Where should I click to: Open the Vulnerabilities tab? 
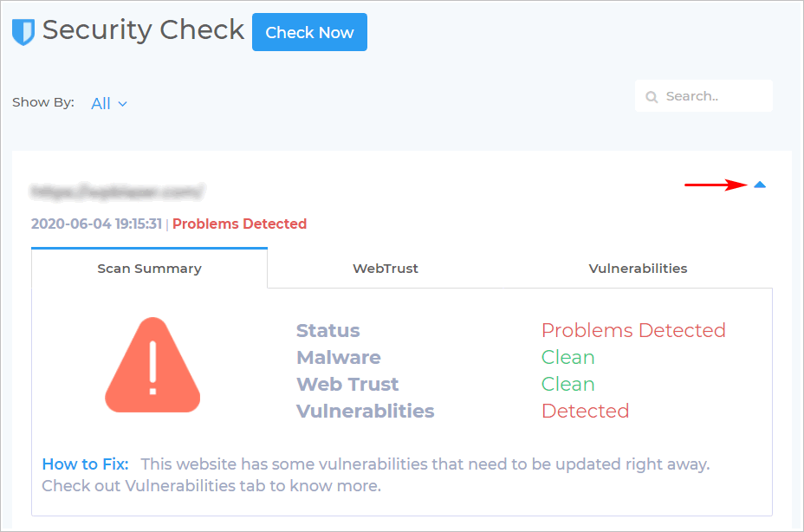[638, 269]
